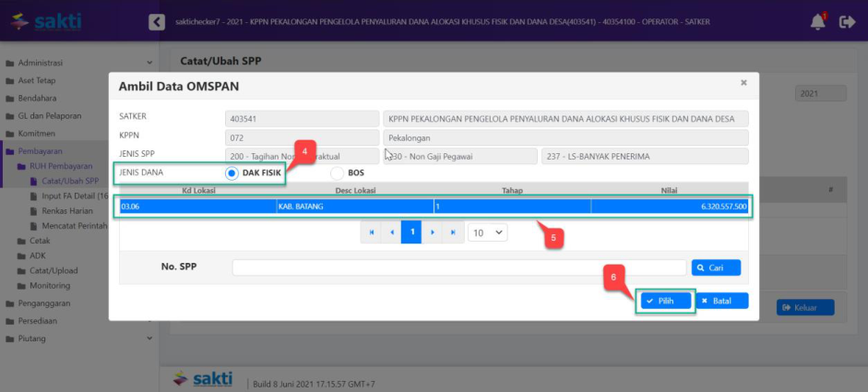This screenshot has height=392, width=868.
Task: Go to the first page of results
Action: [x=372, y=232]
